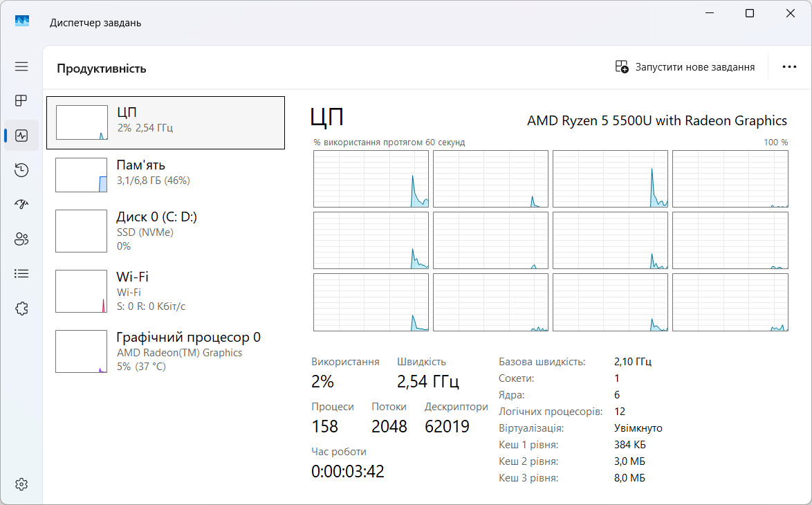The width and height of the screenshot is (812, 505).
Task: Select Графічний процесор 0 item
Action: coord(166,351)
